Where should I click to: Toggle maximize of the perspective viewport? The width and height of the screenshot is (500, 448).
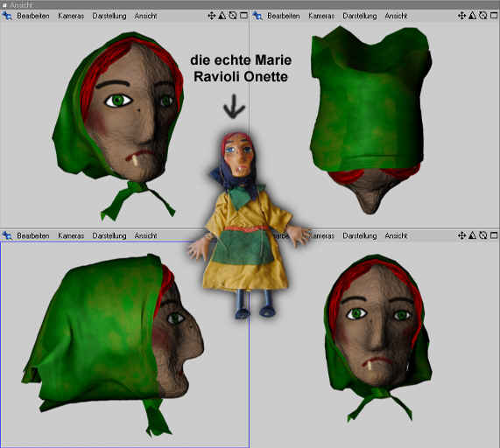tap(243, 15)
